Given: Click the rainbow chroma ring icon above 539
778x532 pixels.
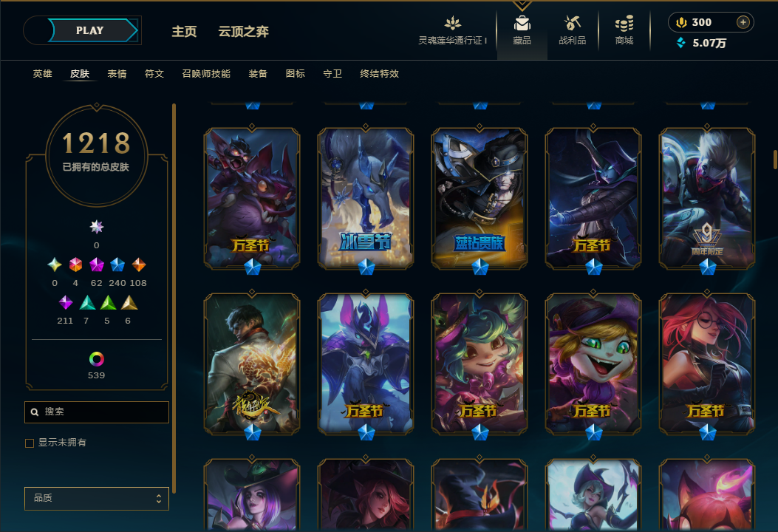Looking at the screenshot, I should pos(96,359).
